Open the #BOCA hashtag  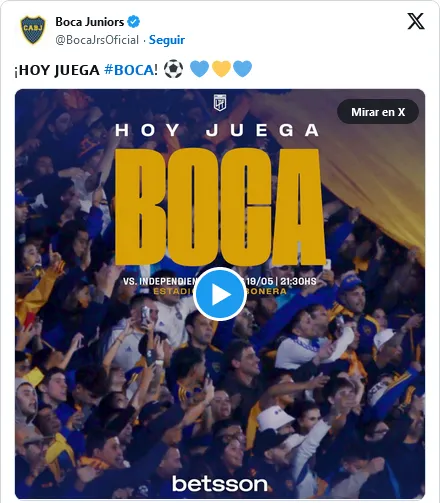(129, 70)
